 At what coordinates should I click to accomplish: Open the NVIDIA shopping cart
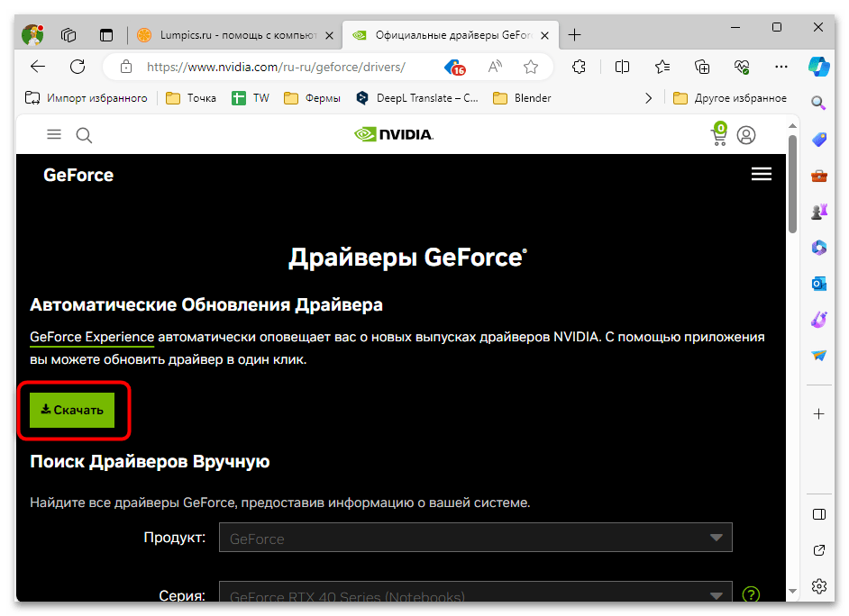pyautogui.click(x=719, y=134)
